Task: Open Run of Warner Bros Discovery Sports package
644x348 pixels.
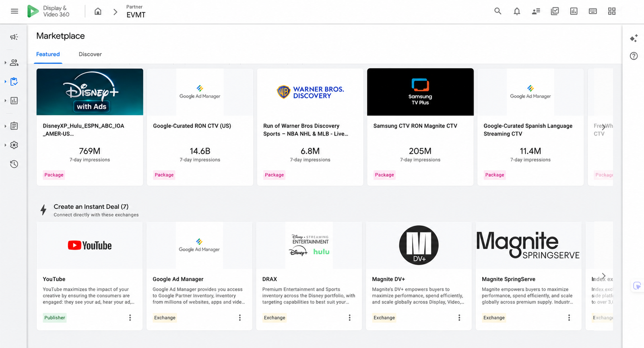Action: pyautogui.click(x=306, y=130)
